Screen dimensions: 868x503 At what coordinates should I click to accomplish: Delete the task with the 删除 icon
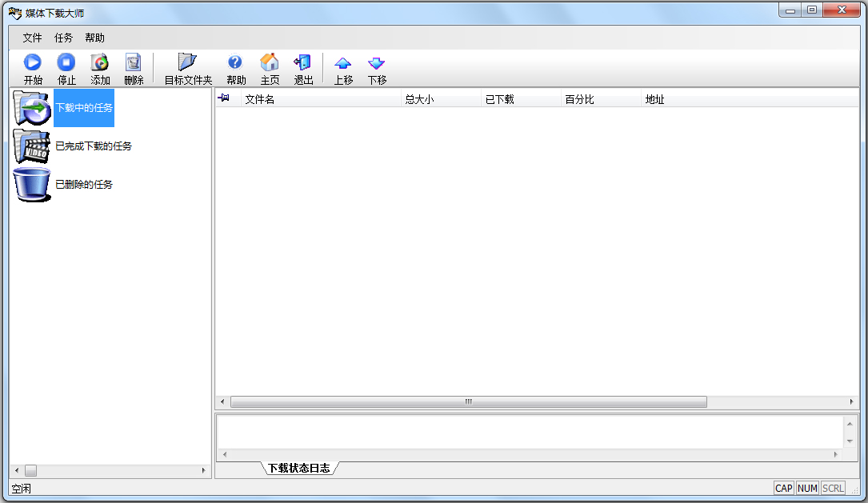[134, 62]
